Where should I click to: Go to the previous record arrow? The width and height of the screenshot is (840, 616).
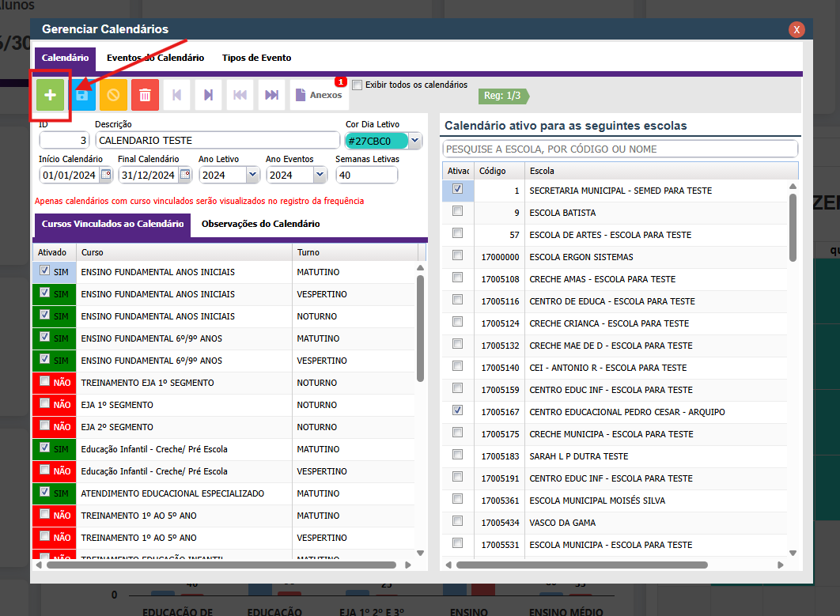click(176, 95)
